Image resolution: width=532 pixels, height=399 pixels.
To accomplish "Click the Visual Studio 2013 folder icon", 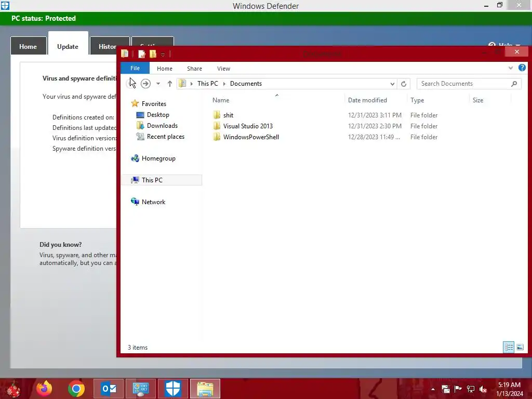I will 217,126.
